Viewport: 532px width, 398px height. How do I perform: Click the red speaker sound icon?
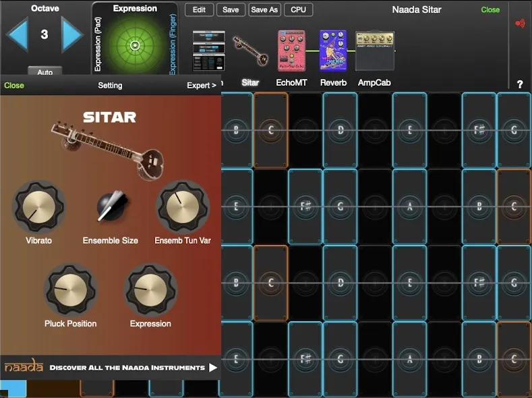point(520,23)
